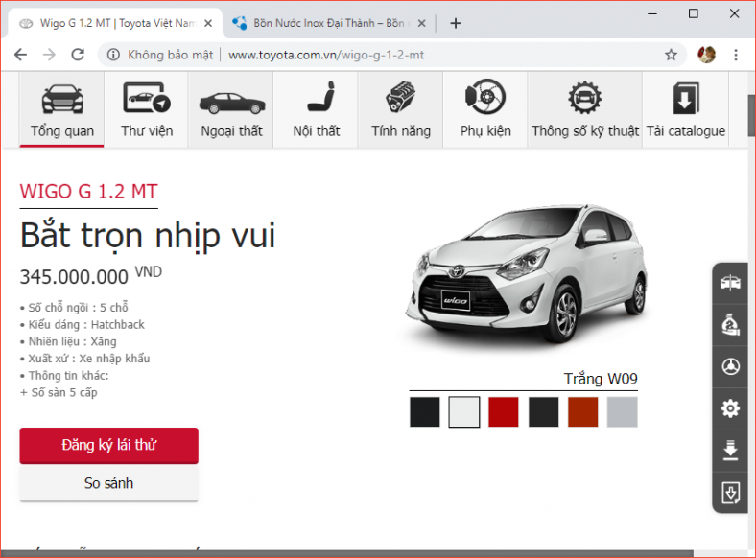Click the steering wheel sidebar icon
This screenshot has height=558, width=756.
point(730,367)
